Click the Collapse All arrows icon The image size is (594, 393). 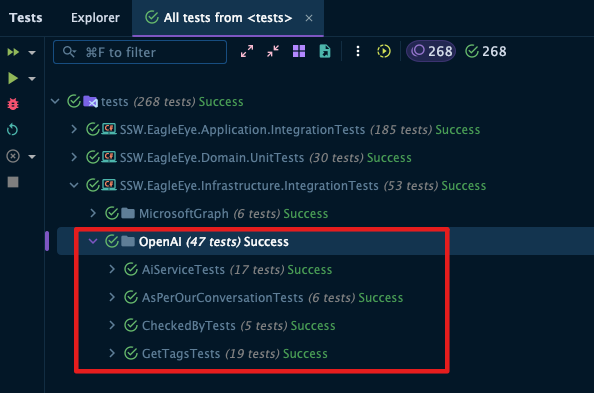pyautogui.click(x=273, y=51)
